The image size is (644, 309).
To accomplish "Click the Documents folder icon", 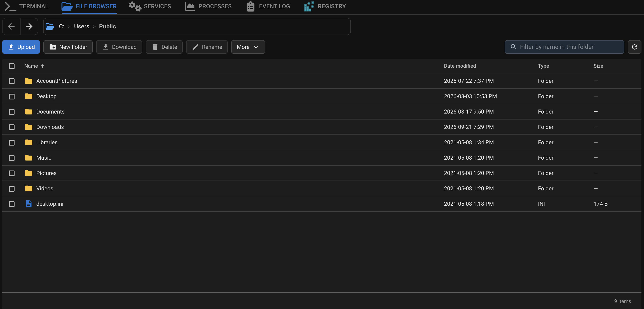I will tap(28, 112).
